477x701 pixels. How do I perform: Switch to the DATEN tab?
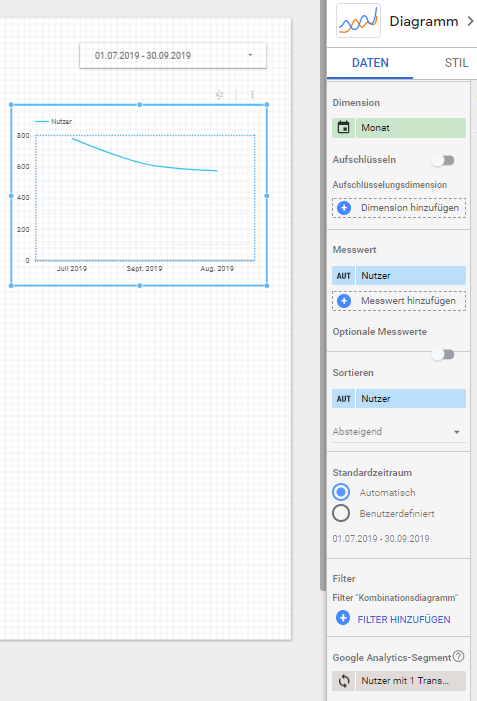(x=370, y=63)
